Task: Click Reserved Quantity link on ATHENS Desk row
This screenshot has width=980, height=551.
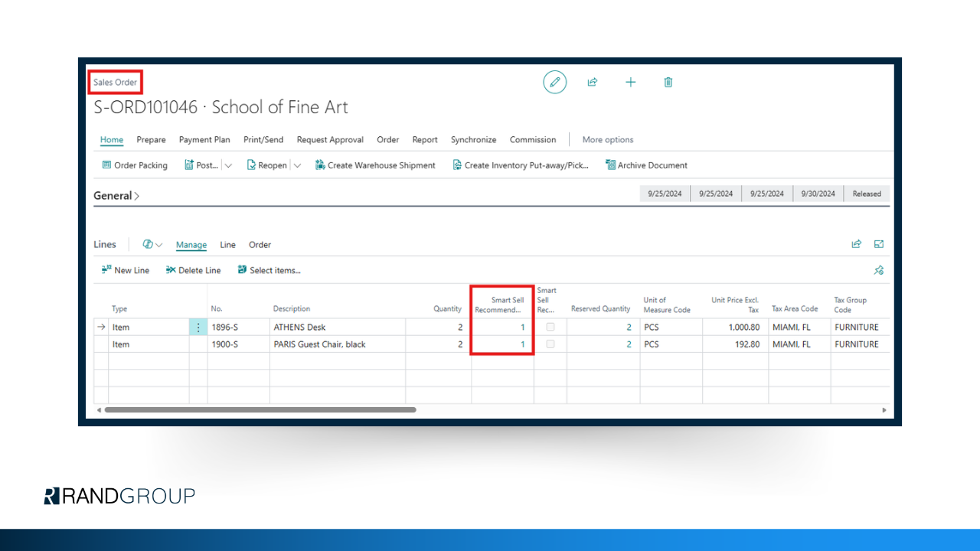Action: (x=629, y=328)
